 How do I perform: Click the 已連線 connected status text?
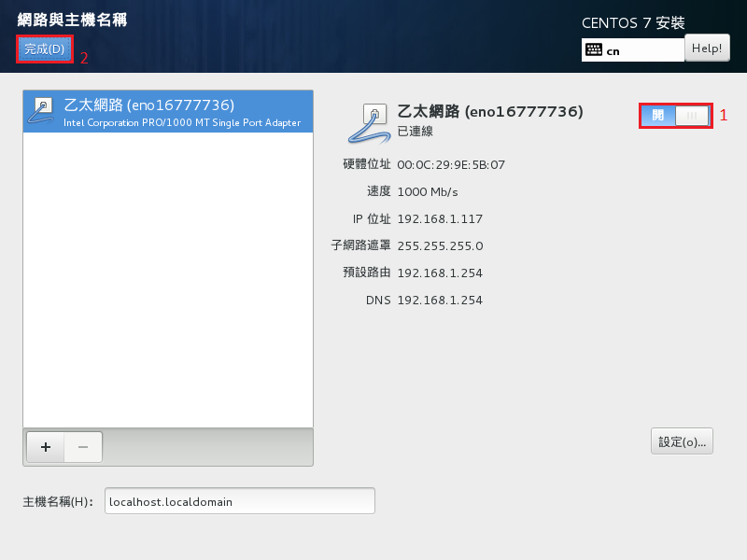click(x=416, y=132)
